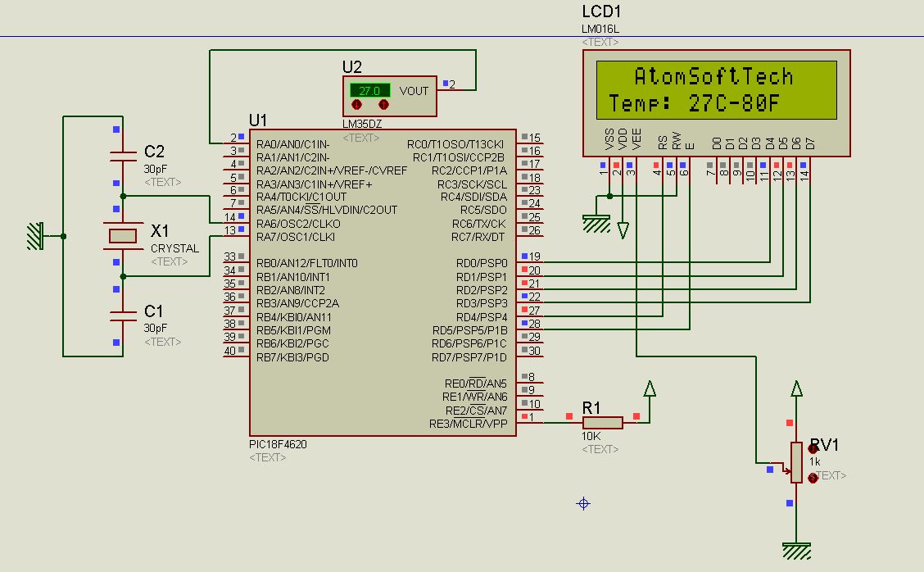
Task: Click the RE3/MCLR/VPP pin label
Action: (468, 424)
